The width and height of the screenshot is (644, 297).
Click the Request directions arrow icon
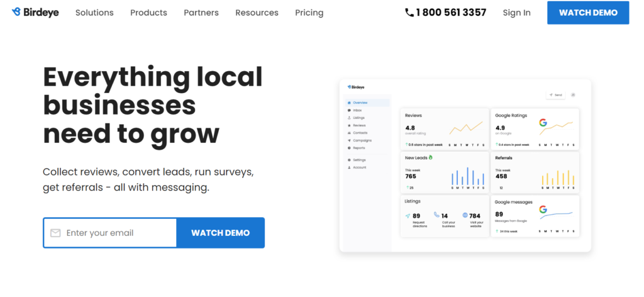point(408,216)
